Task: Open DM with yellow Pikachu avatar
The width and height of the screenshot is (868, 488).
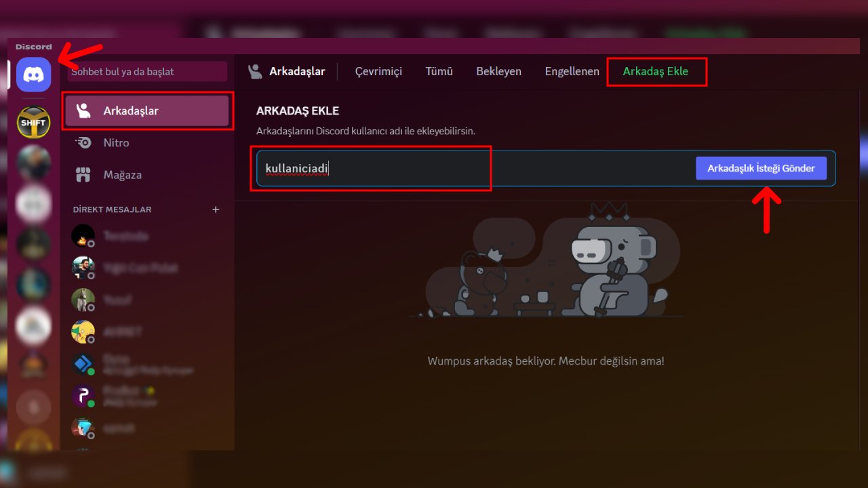Action: (x=83, y=331)
